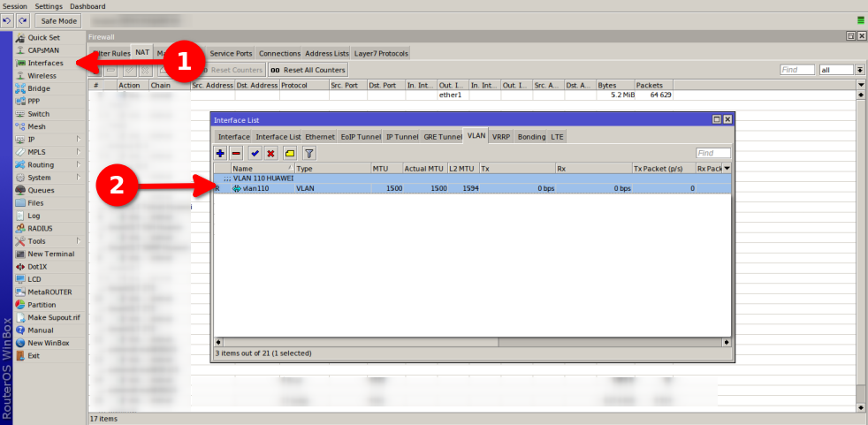The width and height of the screenshot is (868, 425).
Task: Click the Undo arrow in top toolbar
Action: coord(7,20)
